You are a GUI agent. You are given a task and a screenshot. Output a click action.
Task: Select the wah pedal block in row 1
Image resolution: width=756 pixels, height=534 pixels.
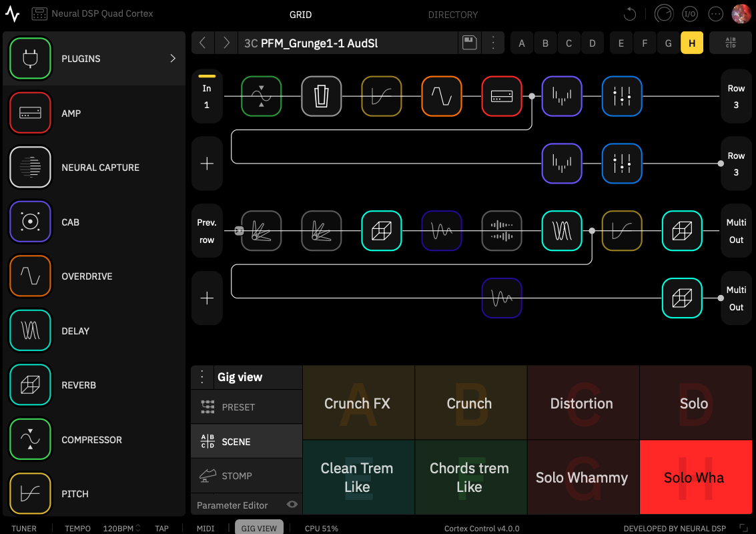tap(322, 96)
